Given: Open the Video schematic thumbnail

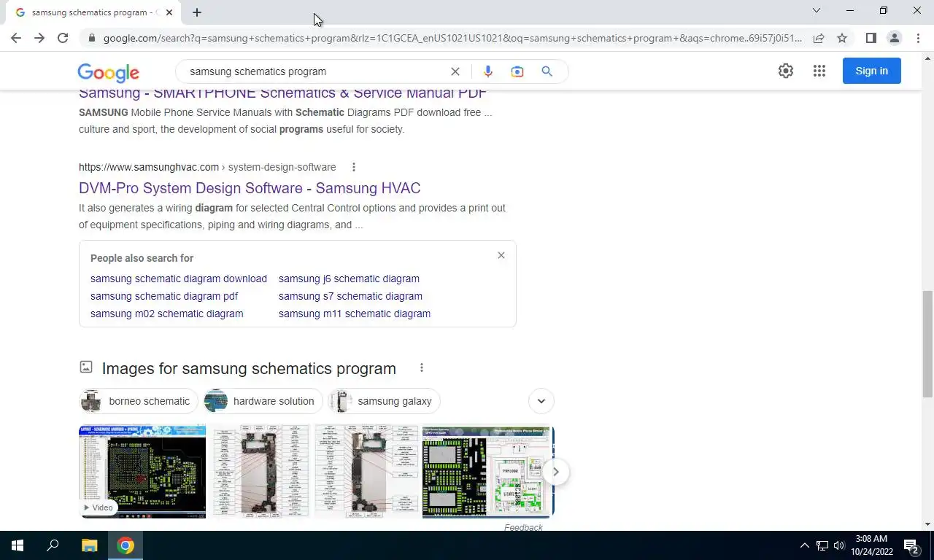Looking at the screenshot, I should [142, 471].
